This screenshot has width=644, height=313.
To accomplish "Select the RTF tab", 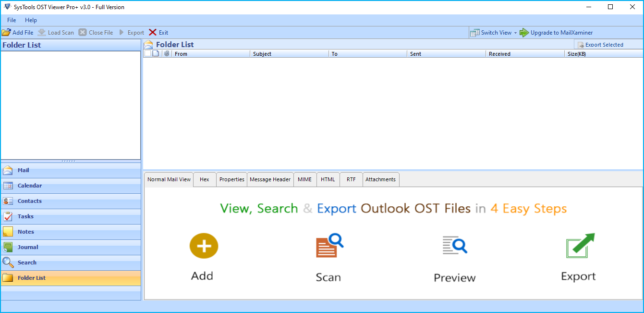I will pos(352,179).
